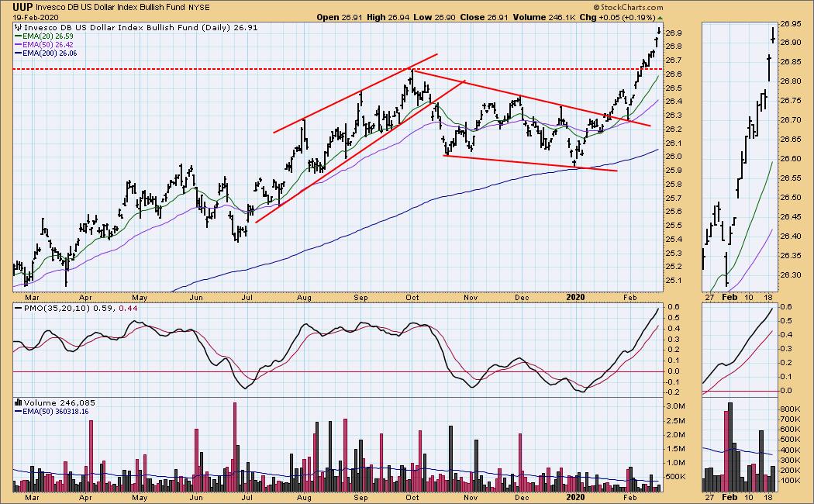Click the 27 date label under zoomed volume panel
This screenshot has width=814, height=504.
pos(709,497)
